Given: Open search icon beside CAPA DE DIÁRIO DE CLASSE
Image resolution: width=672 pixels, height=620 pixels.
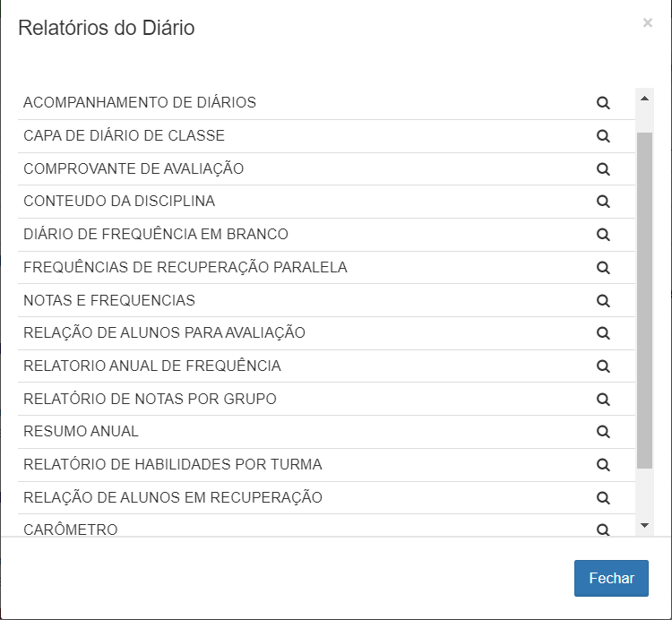Looking at the screenshot, I should pos(603,136).
